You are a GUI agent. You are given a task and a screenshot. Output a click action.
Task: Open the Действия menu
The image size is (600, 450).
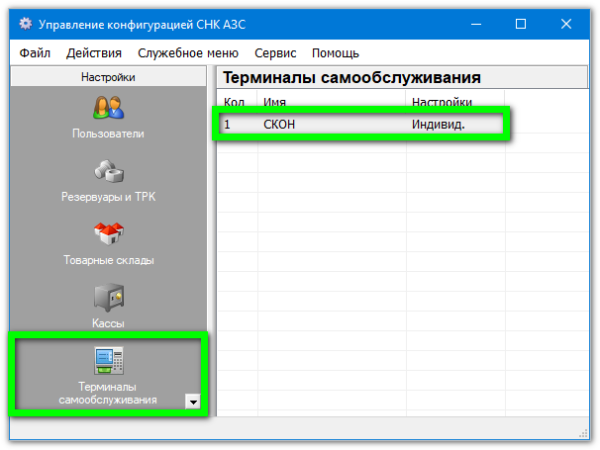coord(94,53)
